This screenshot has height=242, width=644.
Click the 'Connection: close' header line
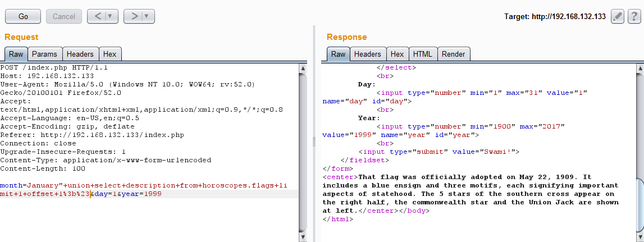point(38,143)
